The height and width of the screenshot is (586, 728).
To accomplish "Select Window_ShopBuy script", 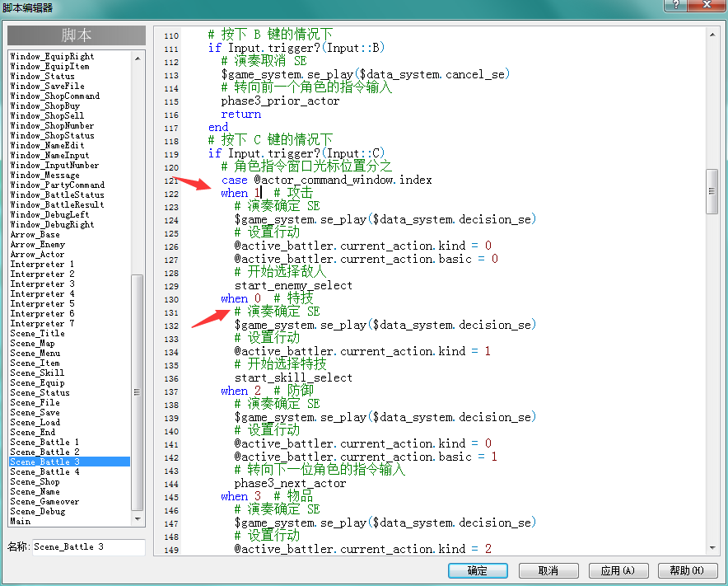I will [x=45, y=106].
